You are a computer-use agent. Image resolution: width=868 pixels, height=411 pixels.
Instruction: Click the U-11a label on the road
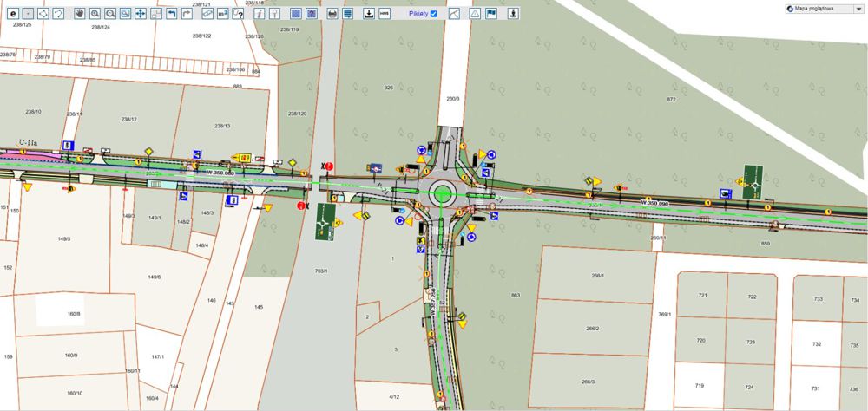28,143
